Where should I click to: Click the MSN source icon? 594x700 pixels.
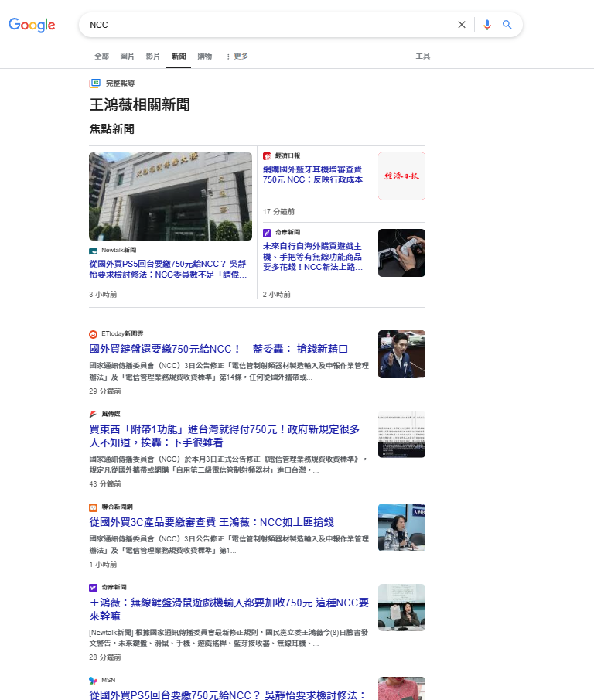pyautogui.click(x=94, y=681)
